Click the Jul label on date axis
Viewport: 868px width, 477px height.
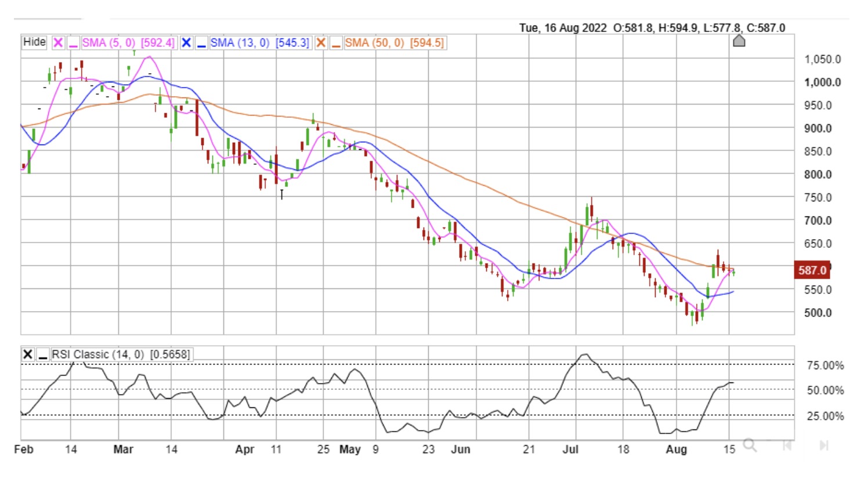pyautogui.click(x=570, y=449)
